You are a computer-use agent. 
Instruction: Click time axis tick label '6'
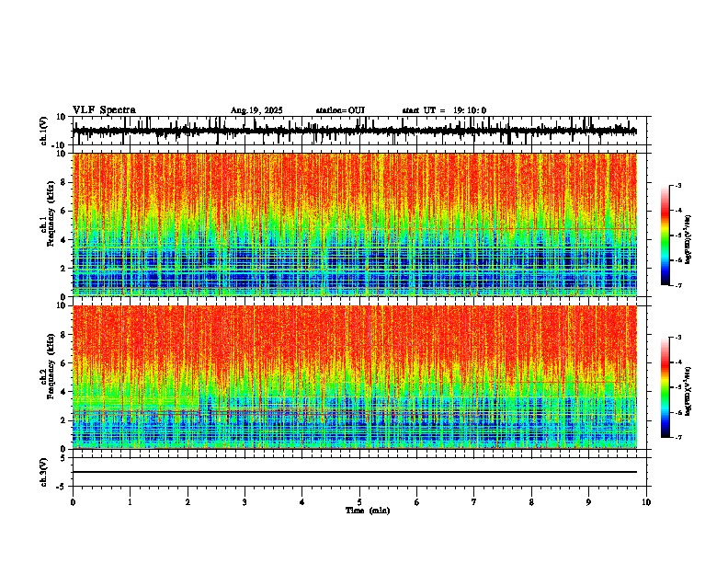(417, 502)
